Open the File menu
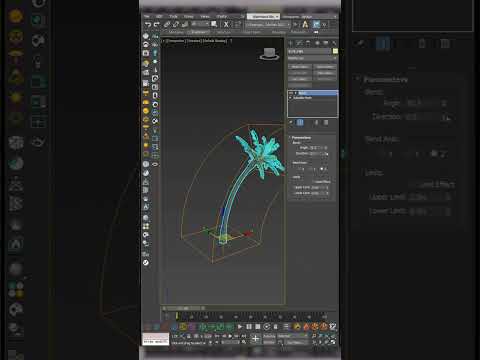480x360 pixels. pyautogui.click(x=146, y=16)
